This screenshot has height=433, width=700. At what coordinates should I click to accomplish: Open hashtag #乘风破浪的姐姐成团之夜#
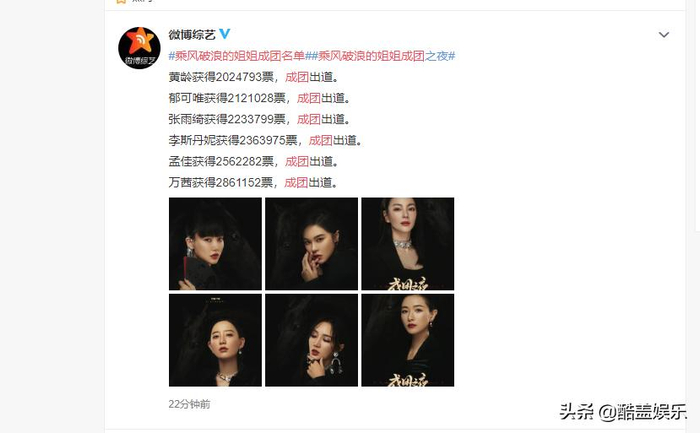point(380,56)
